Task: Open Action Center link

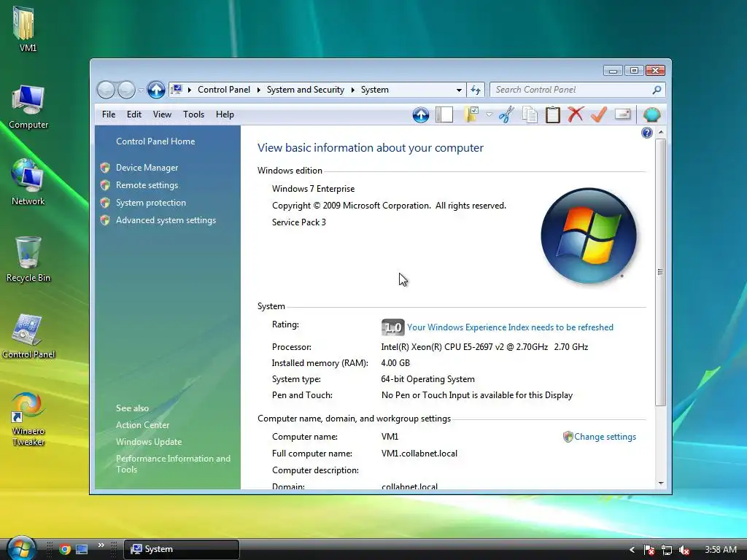Action: pos(142,425)
